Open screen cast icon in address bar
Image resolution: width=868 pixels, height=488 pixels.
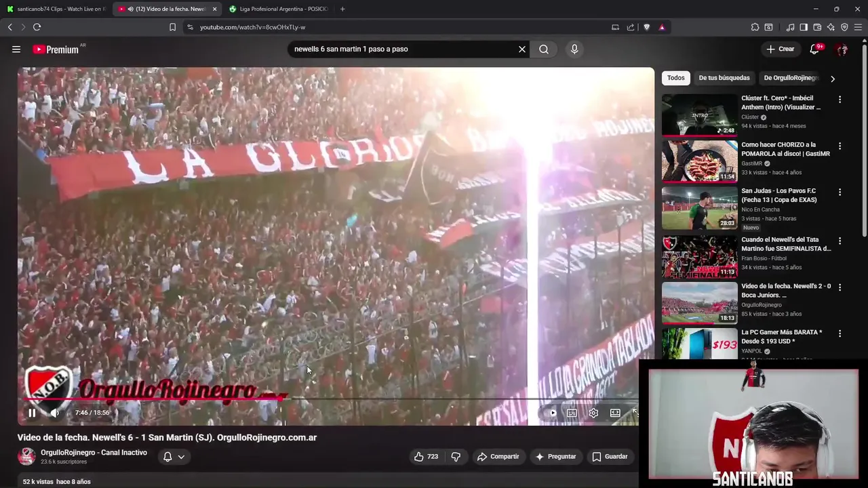click(x=615, y=27)
